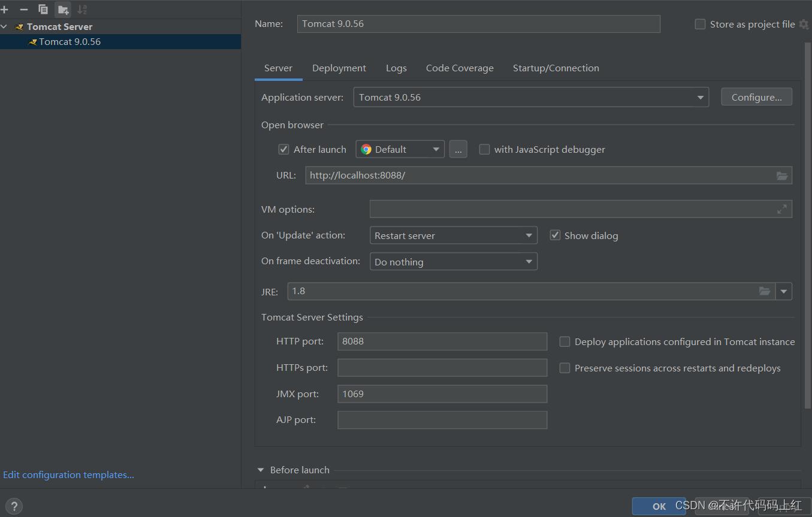Screen dimensions: 812x517
Task: Open the Default browser dropdown
Action: click(400, 149)
